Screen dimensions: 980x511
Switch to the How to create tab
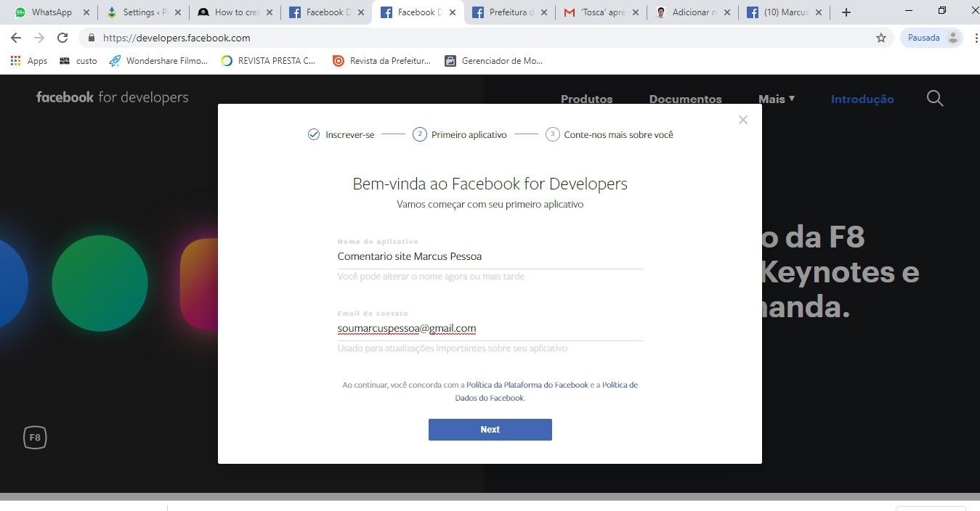point(236,12)
